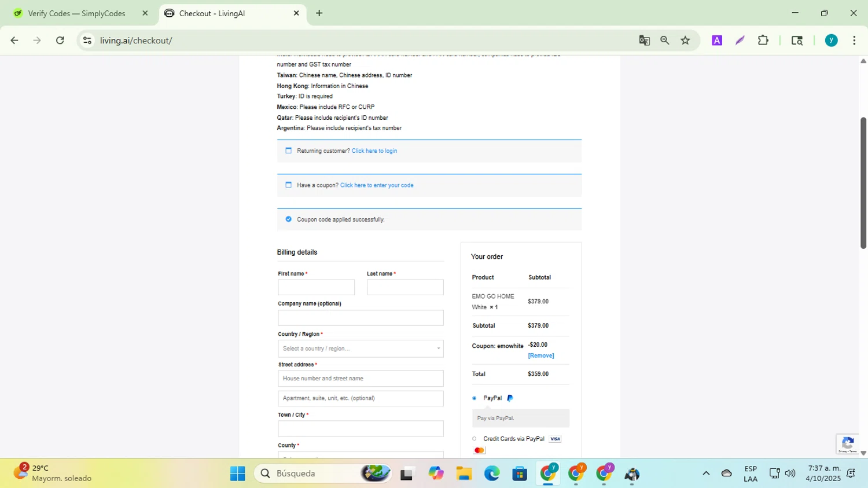Open the zoom magnifier icon
Image resolution: width=868 pixels, height=488 pixels.
click(665, 41)
